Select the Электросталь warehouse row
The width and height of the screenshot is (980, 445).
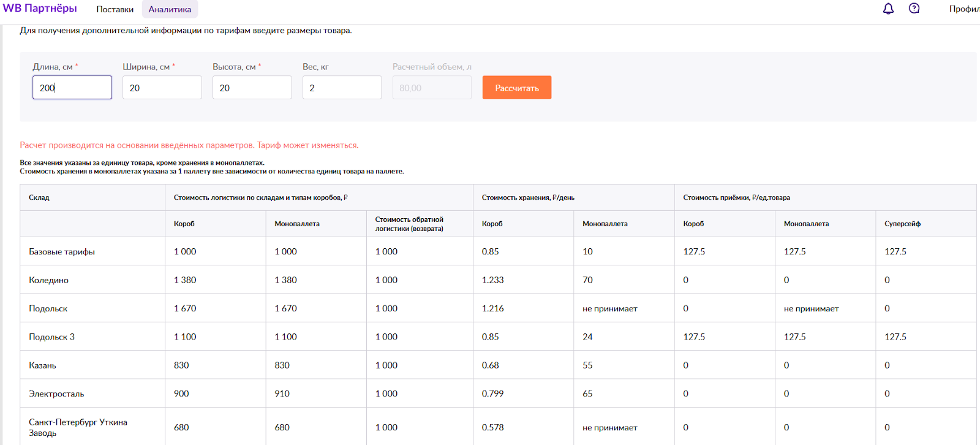(499, 394)
